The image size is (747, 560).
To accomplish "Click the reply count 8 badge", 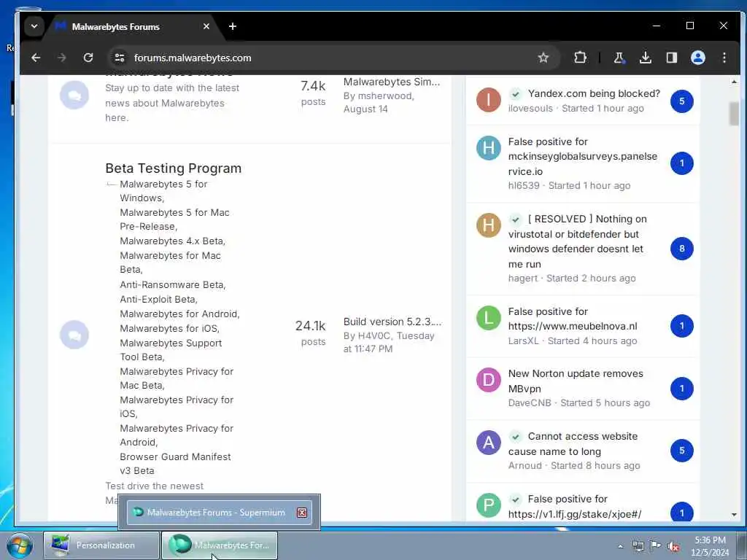I will [682, 249].
